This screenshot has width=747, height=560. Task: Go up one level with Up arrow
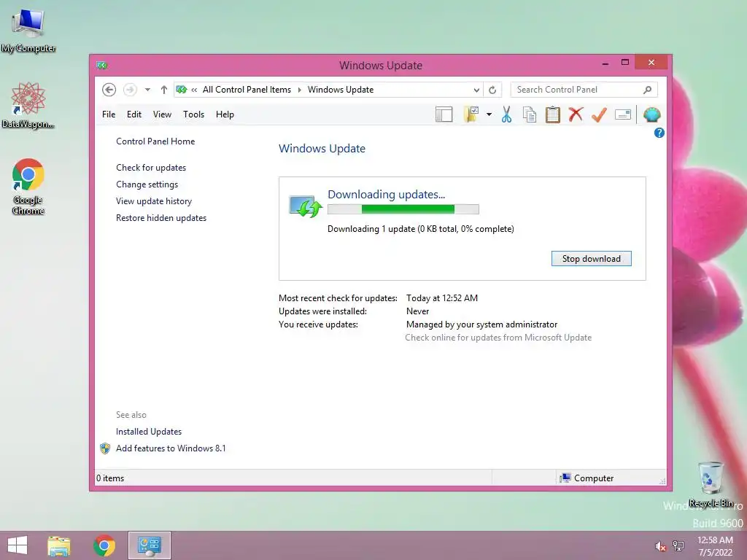[x=164, y=90]
